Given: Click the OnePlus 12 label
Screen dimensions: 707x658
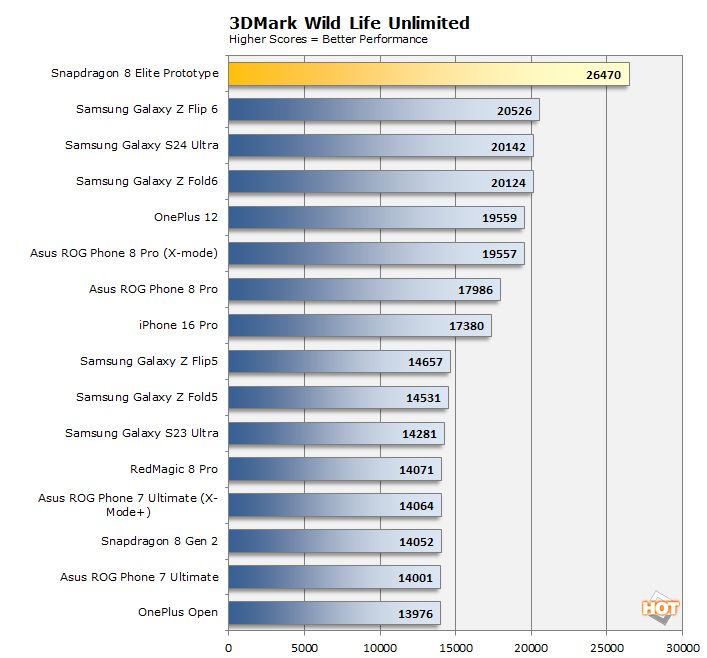Looking at the screenshot, I should [x=181, y=218].
